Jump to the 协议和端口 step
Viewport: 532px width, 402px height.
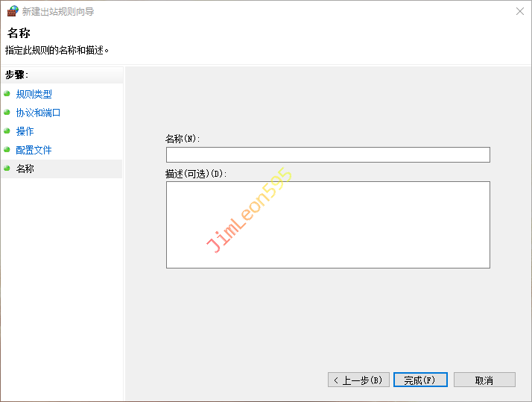pyautogui.click(x=38, y=113)
